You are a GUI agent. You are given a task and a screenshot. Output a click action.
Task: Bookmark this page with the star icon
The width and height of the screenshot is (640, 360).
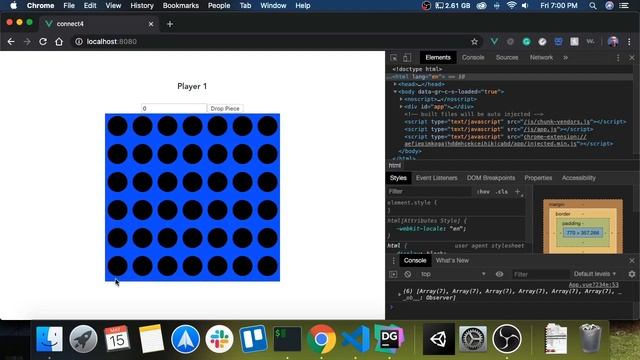(x=474, y=42)
